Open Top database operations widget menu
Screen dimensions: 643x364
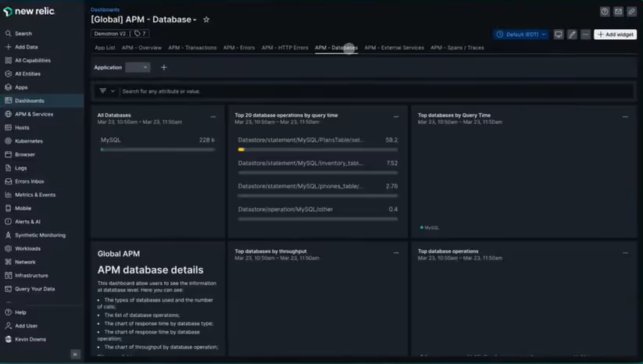(x=625, y=252)
